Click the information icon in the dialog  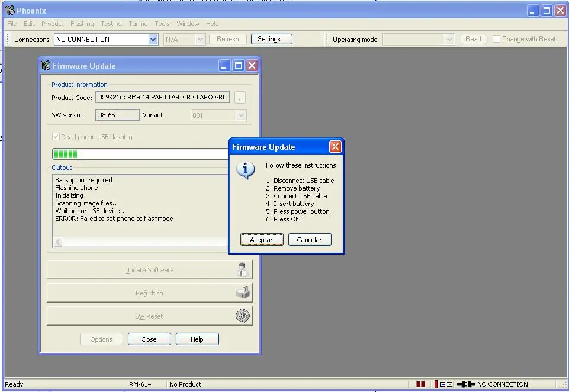[x=246, y=170]
